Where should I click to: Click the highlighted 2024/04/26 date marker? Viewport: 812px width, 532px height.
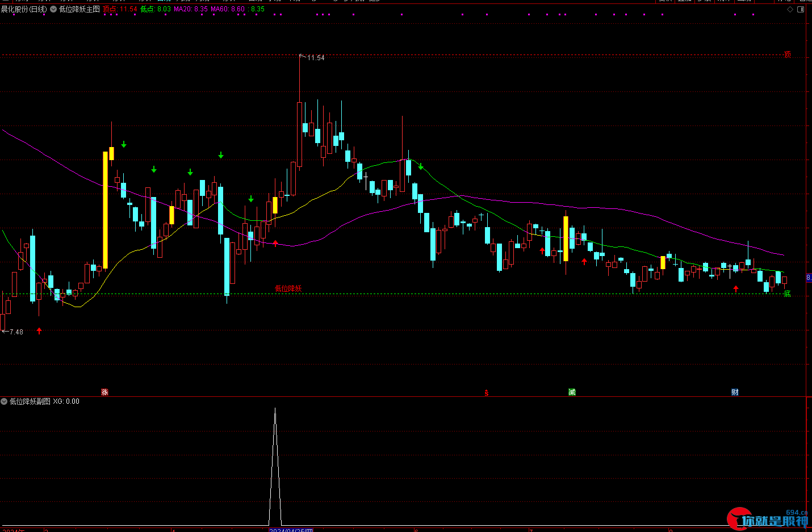pyautogui.click(x=291, y=530)
